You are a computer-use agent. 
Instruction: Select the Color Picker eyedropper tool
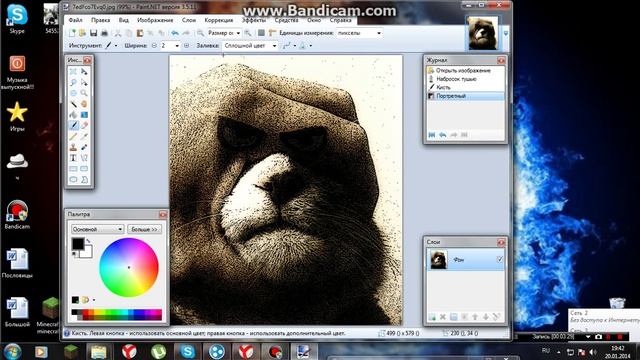click(84, 136)
